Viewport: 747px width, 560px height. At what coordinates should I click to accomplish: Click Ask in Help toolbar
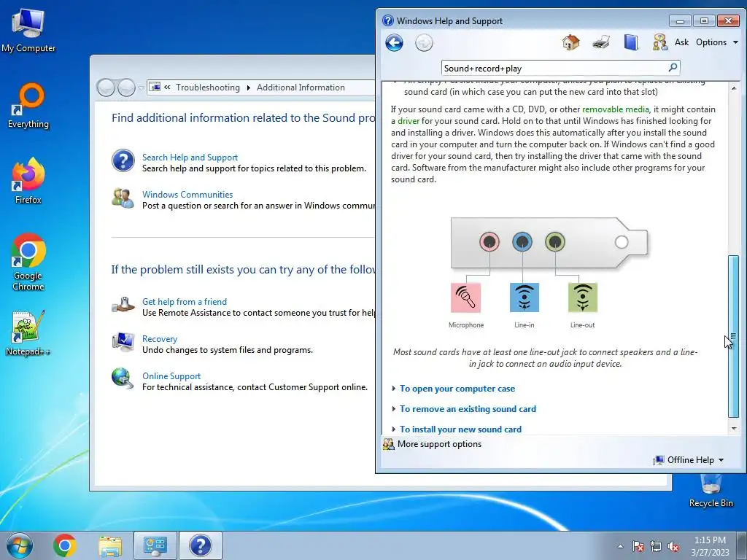point(681,42)
